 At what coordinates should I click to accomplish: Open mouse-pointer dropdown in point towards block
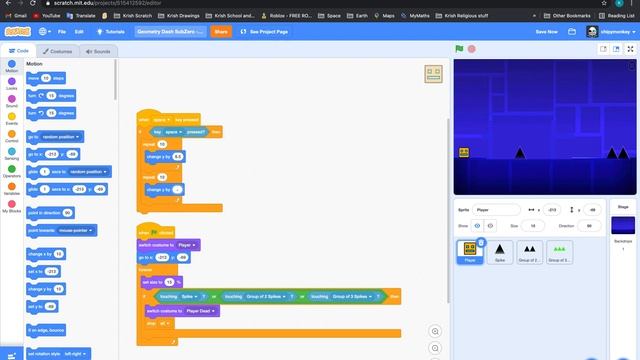(x=76, y=231)
